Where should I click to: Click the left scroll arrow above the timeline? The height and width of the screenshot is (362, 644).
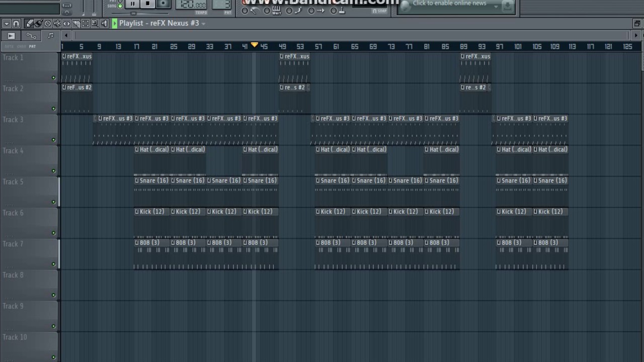[66, 35]
